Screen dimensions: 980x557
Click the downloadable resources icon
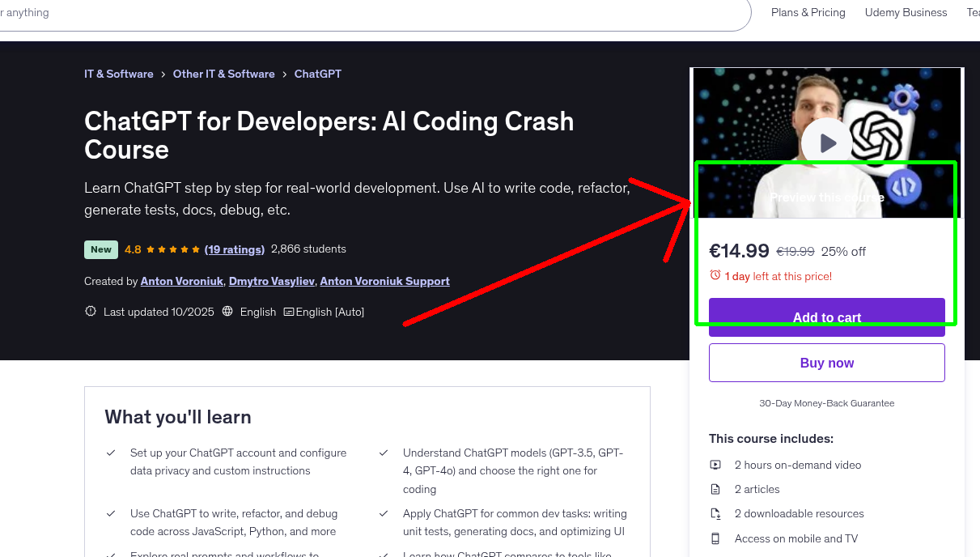pos(715,513)
